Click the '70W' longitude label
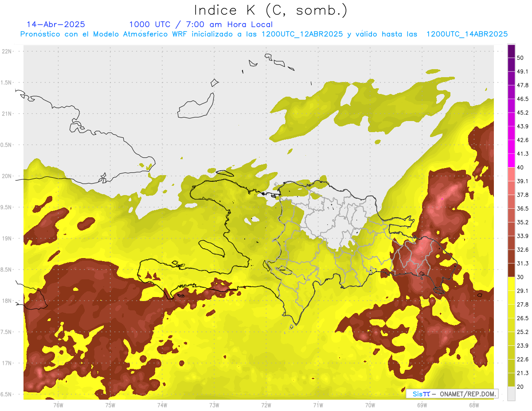Screen dimensions: 532x411 pyautogui.click(x=370, y=405)
